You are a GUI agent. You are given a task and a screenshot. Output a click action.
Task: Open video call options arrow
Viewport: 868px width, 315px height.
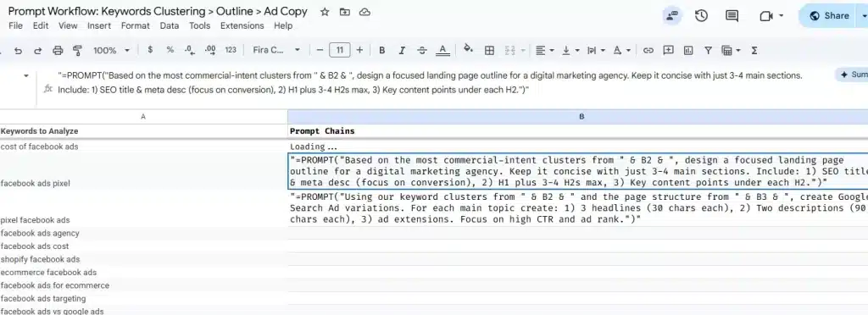[x=781, y=16]
